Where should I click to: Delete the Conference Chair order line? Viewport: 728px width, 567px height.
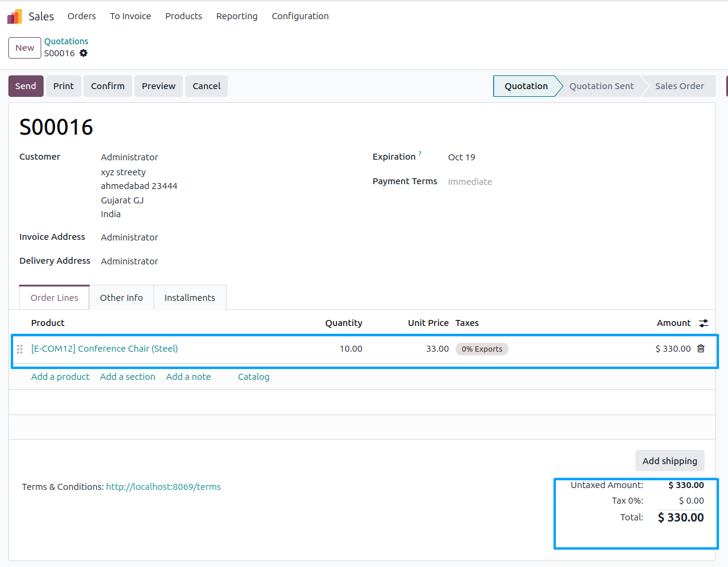pyautogui.click(x=701, y=348)
